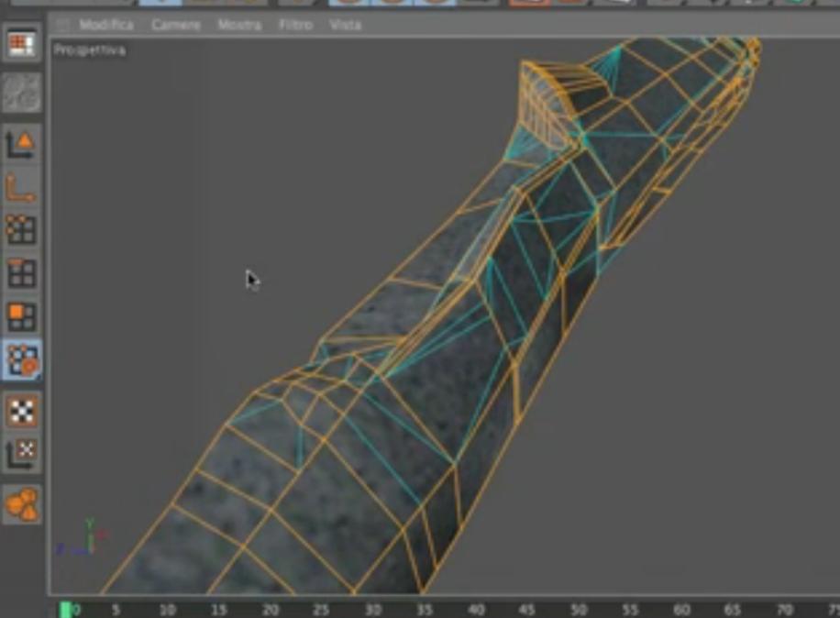
Task: Click the grip handle left of Modifica
Action: tap(62, 25)
